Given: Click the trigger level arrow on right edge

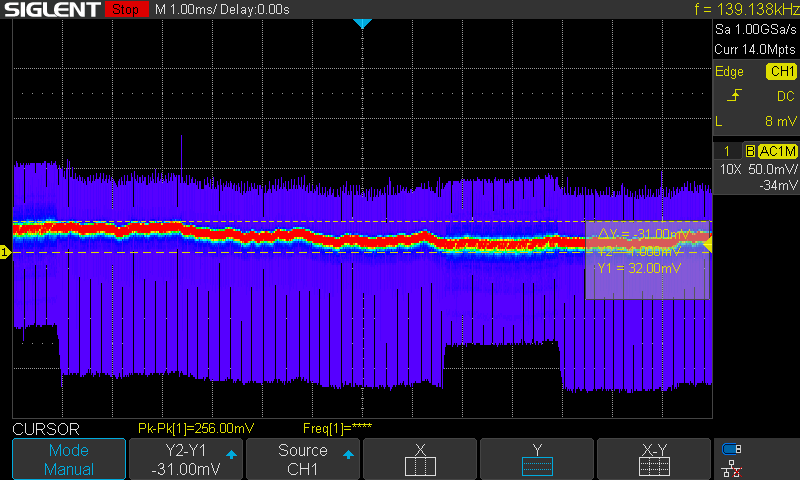Looking at the screenshot, I should click(x=707, y=244).
